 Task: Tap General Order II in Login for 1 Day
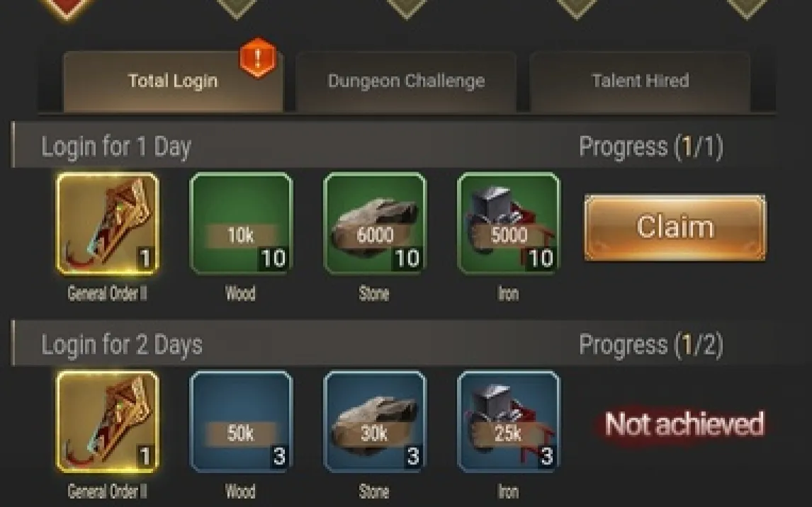[x=107, y=224]
